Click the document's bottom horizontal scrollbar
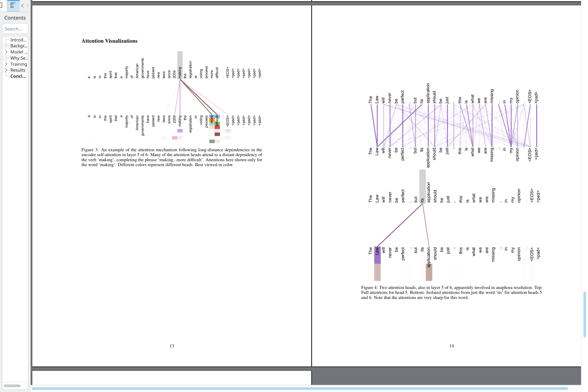 (x=299, y=389)
